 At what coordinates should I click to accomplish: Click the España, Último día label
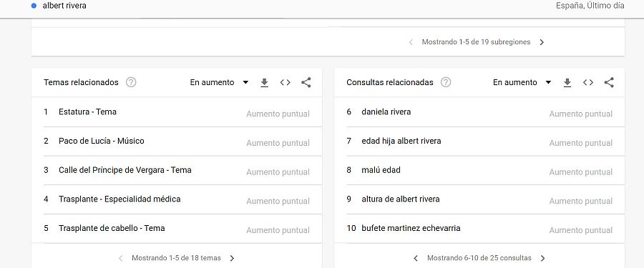pyautogui.click(x=590, y=6)
